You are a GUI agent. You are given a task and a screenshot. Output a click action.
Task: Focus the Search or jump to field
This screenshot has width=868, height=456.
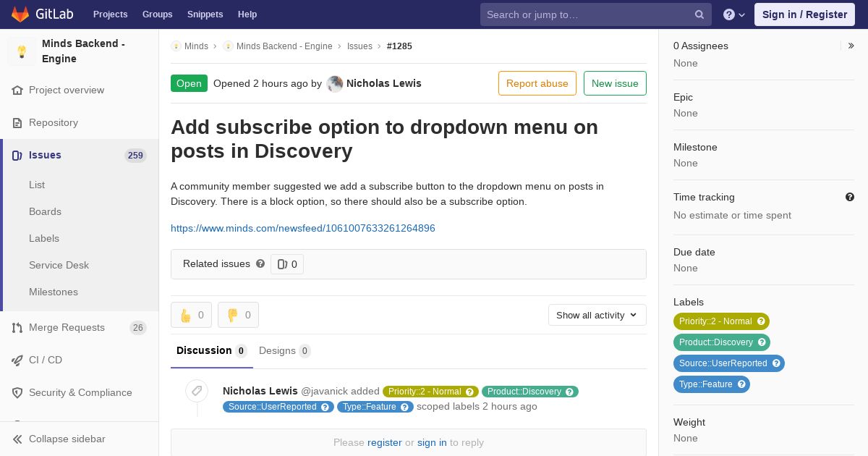click(596, 14)
